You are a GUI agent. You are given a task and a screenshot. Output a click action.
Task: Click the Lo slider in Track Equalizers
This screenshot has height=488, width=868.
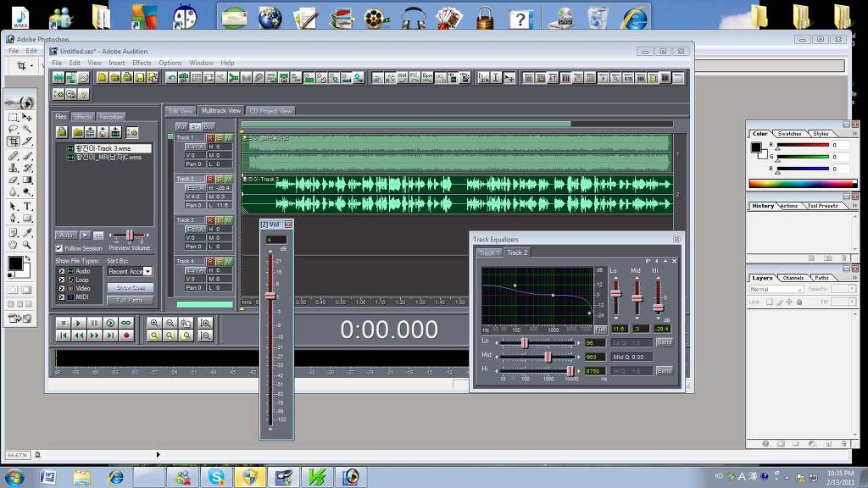525,342
